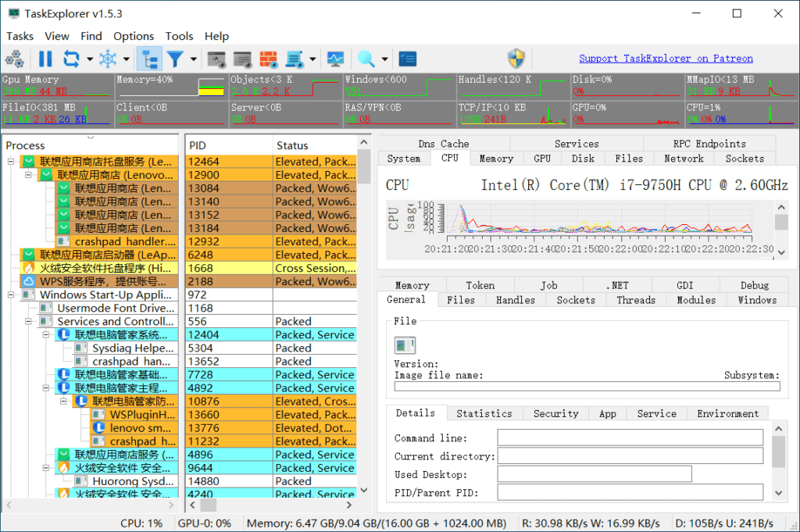Open the filter funnel dropdown arrow
The width and height of the screenshot is (800, 532).
pyautogui.click(x=194, y=59)
